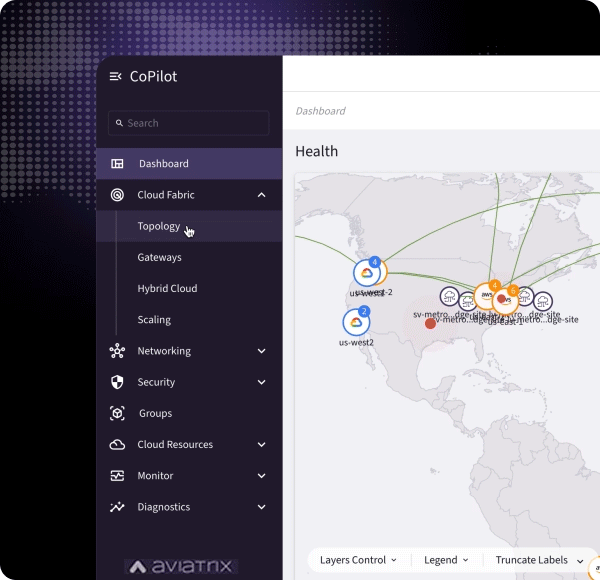Click the Diagnostics menu label
This screenshot has width=600, height=580.
163,507
